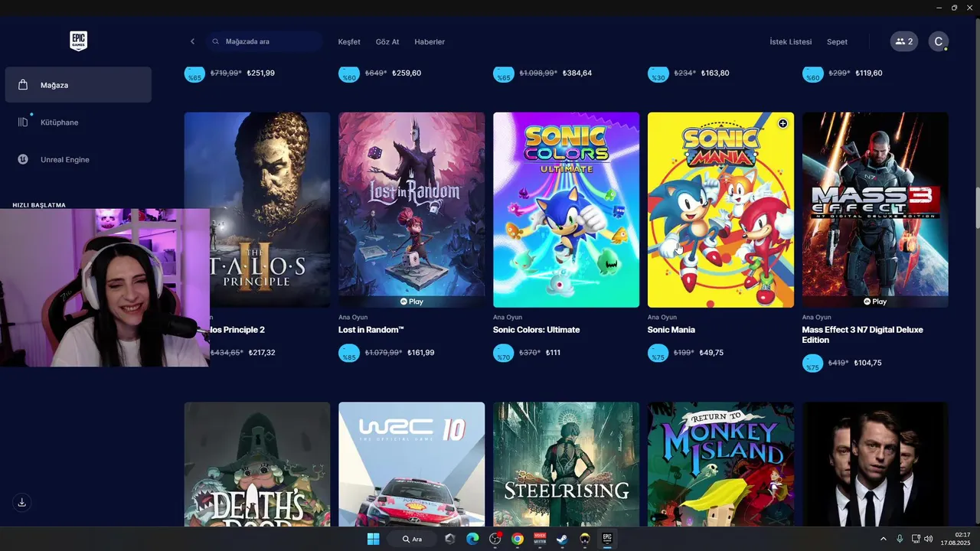Open Sonic Mania cover art
The width and height of the screenshot is (980, 551).
tap(720, 210)
